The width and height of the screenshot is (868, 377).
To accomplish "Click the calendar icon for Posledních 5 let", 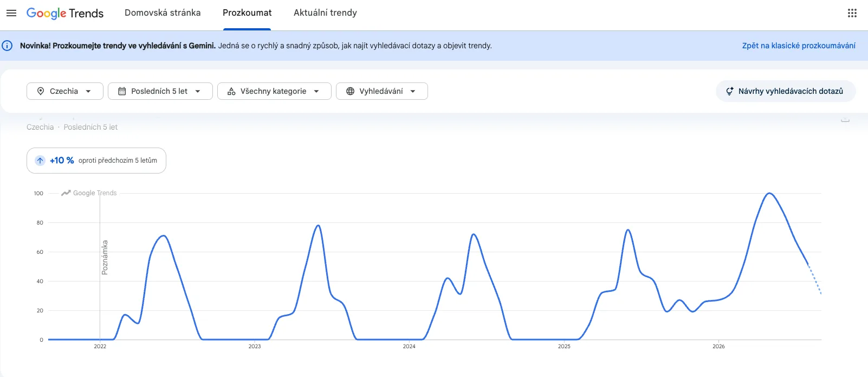I will point(122,91).
